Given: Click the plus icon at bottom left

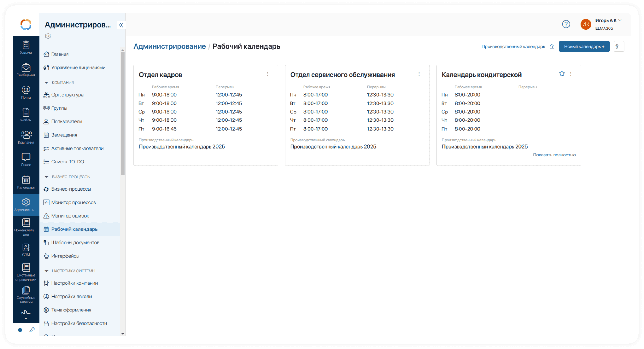Looking at the screenshot, I should tap(20, 330).
